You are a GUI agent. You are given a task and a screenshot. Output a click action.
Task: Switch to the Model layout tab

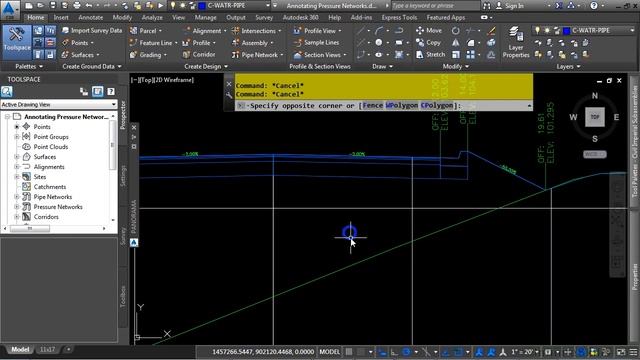[x=20, y=349]
